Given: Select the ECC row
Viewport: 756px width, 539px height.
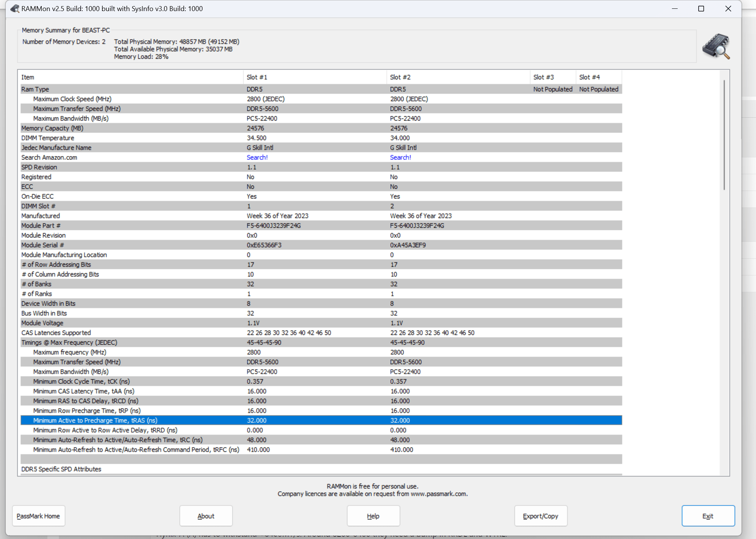Looking at the screenshot, I should [321, 186].
